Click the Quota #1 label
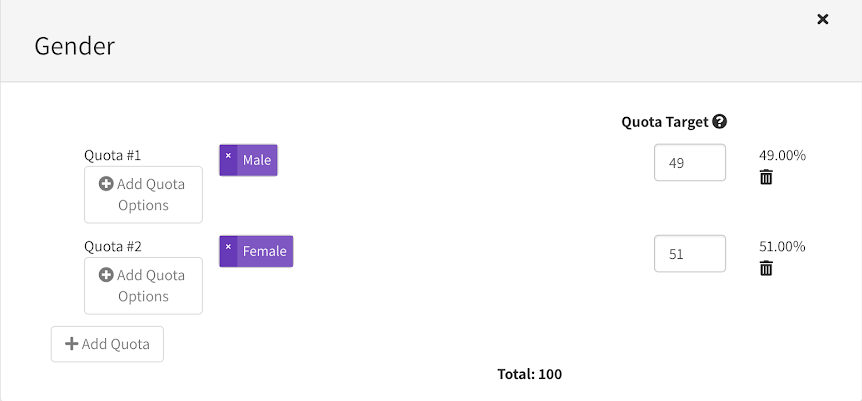The width and height of the screenshot is (862, 401). (112, 155)
